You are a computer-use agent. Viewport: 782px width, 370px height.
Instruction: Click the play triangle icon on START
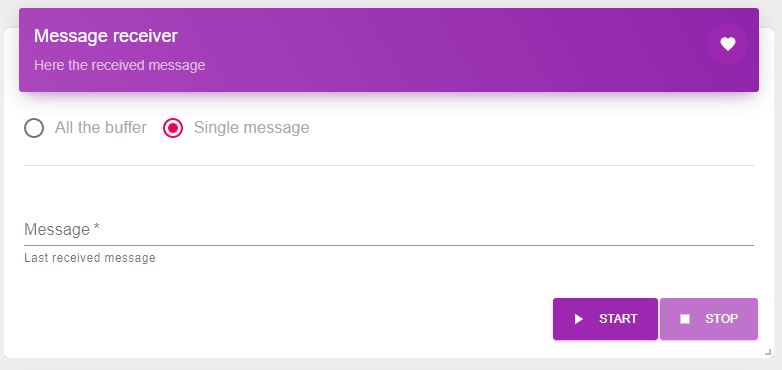579,319
